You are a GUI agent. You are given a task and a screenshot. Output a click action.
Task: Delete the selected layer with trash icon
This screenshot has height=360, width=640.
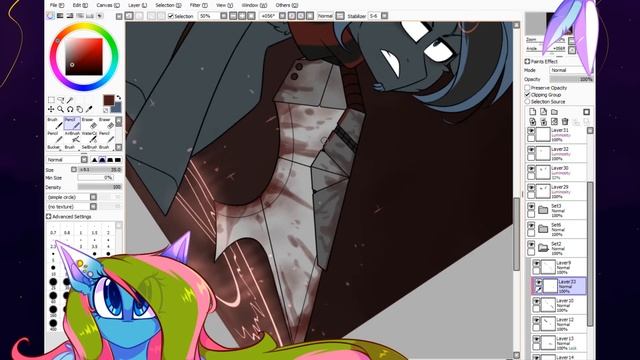(565, 122)
